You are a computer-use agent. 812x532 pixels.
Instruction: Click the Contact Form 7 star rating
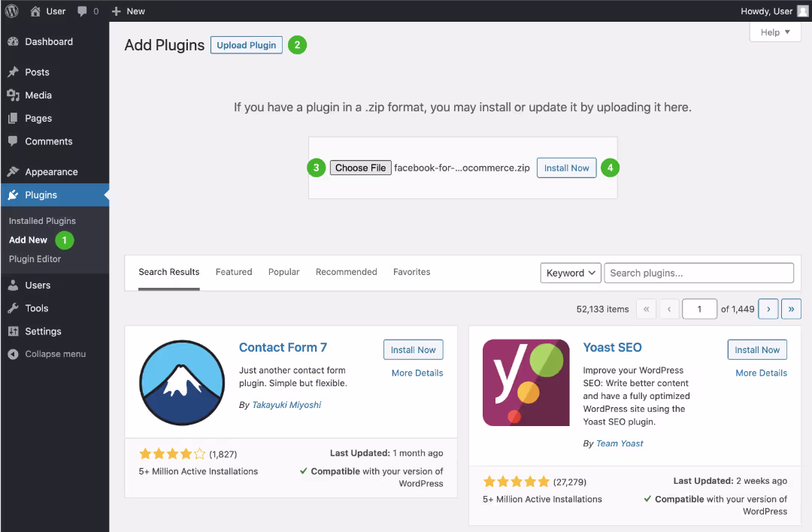click(x=172, y=455)
